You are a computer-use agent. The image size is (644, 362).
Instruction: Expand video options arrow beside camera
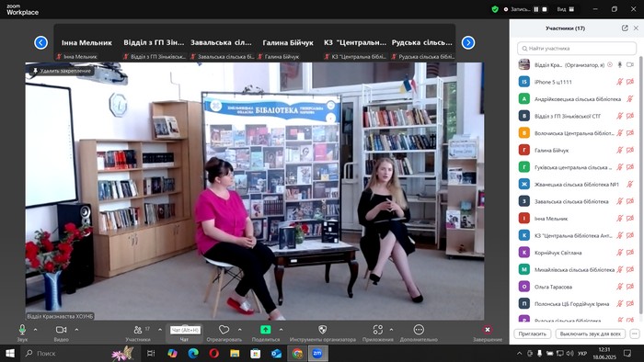[x=76, y=330]
